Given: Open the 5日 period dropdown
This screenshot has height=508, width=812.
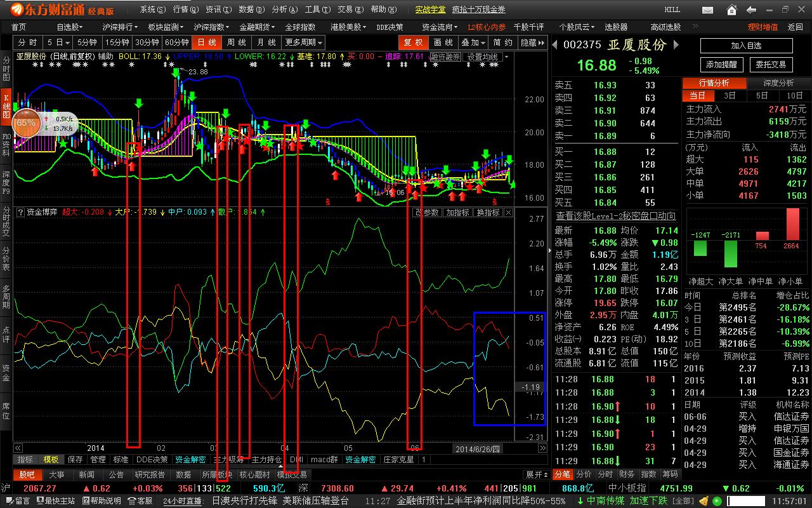Looking at the screenshot, I should click(58, 43).
